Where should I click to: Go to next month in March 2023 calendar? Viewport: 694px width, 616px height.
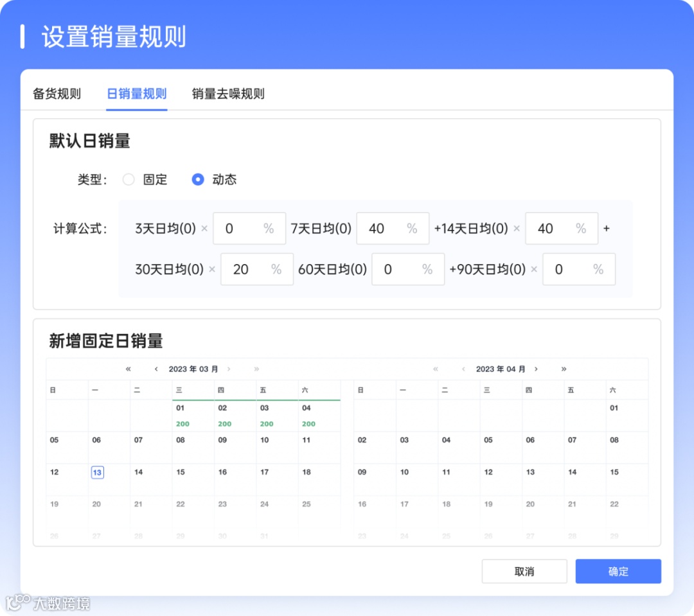229,369
